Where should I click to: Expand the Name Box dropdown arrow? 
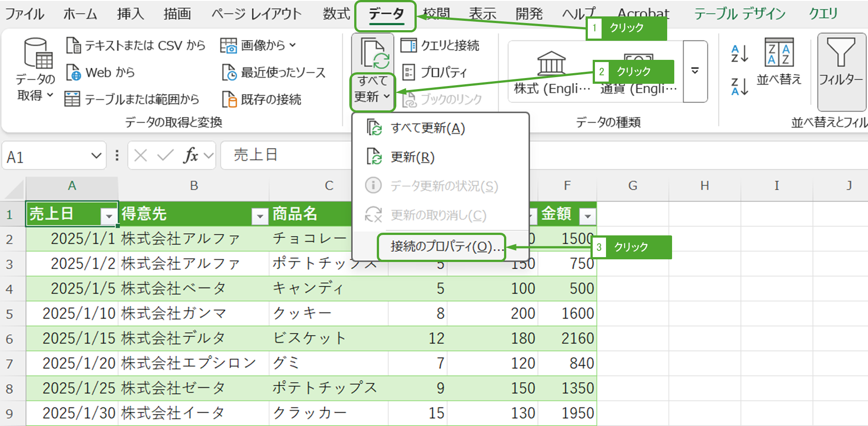tap(96, 156)
